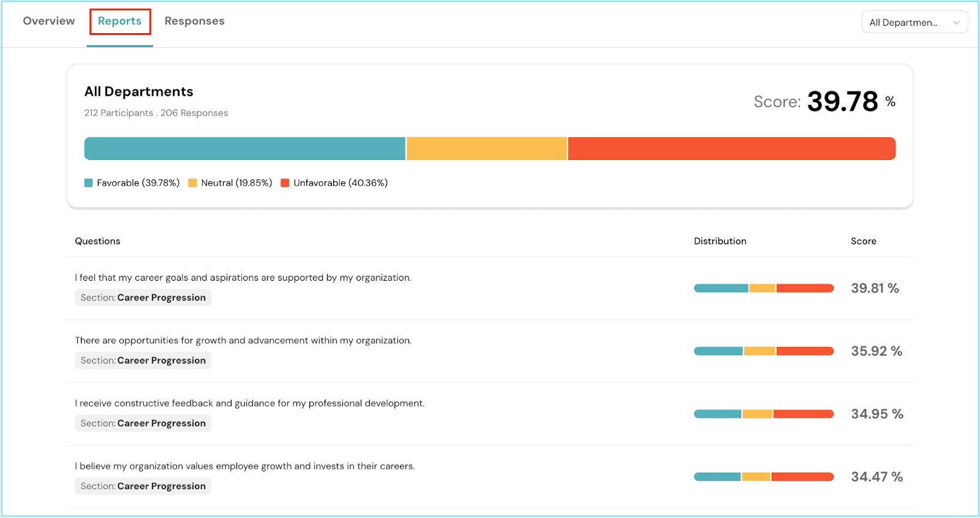980x518 pixels.
Task: Click the yellow neutral segment of main bar
Action: pyautogui.click(x=486, y=149)
